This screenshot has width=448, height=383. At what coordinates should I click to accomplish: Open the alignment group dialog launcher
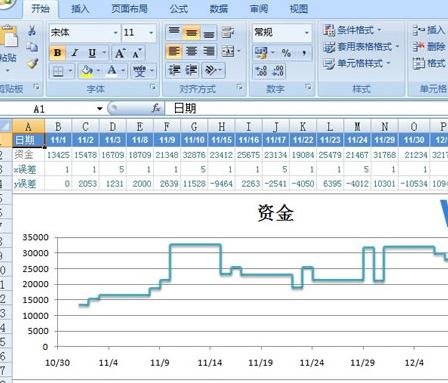240,87
